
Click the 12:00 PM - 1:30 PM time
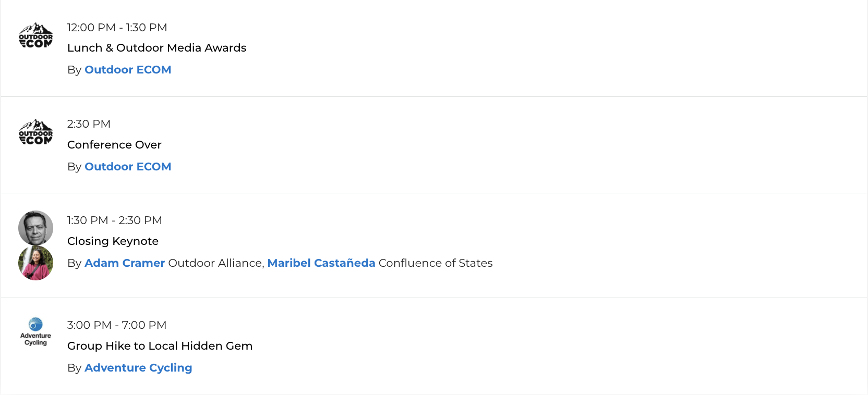click(x=117, y=28)
